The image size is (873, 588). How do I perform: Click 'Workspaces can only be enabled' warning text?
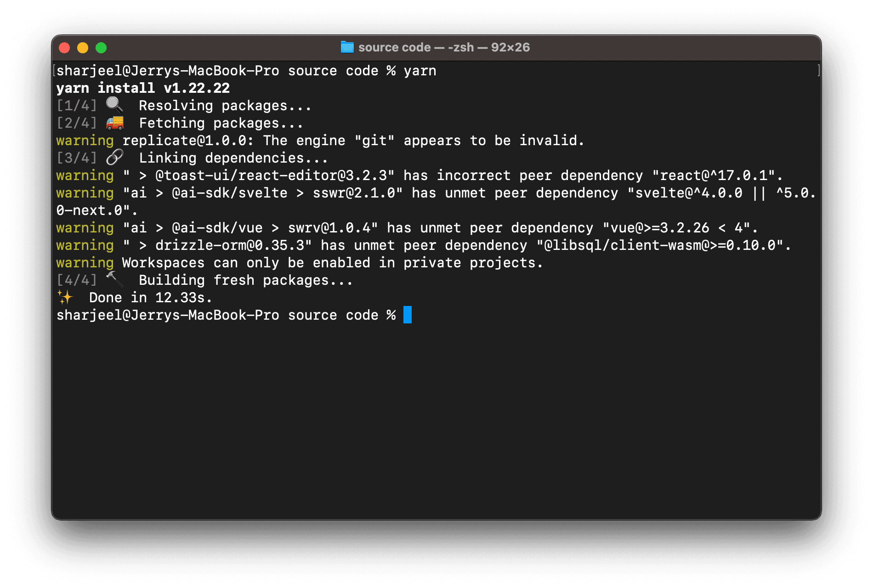(x=246, y=263)
